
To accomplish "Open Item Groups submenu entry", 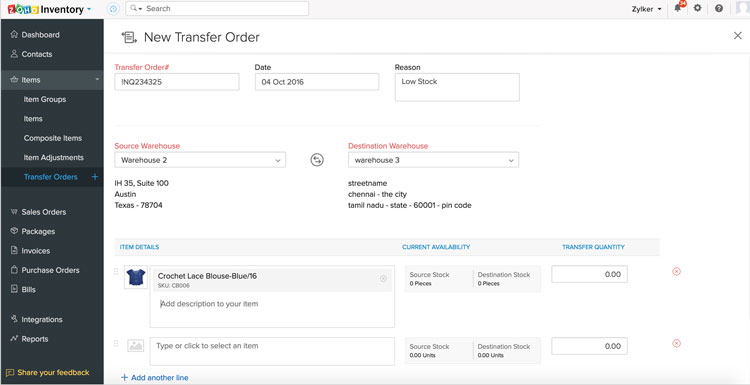I will 45,99.
